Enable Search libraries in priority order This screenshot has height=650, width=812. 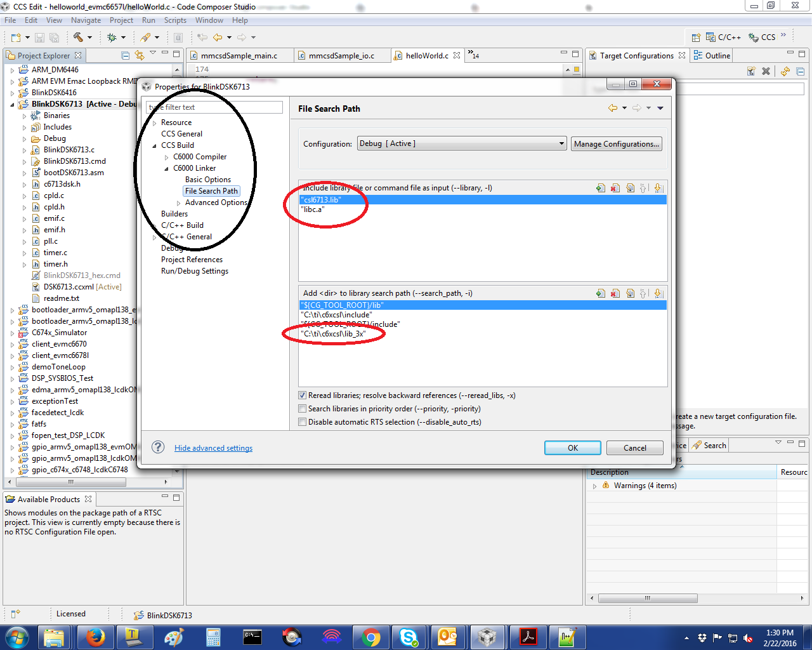[x=303, y=409]
